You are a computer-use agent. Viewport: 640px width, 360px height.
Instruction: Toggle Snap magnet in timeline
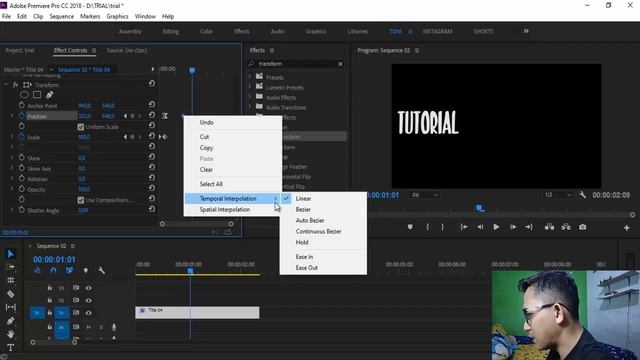[53, 270]
